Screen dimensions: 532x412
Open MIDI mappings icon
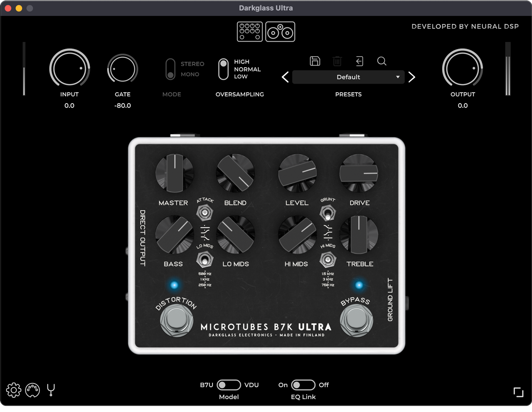click(x=32, y=390)
